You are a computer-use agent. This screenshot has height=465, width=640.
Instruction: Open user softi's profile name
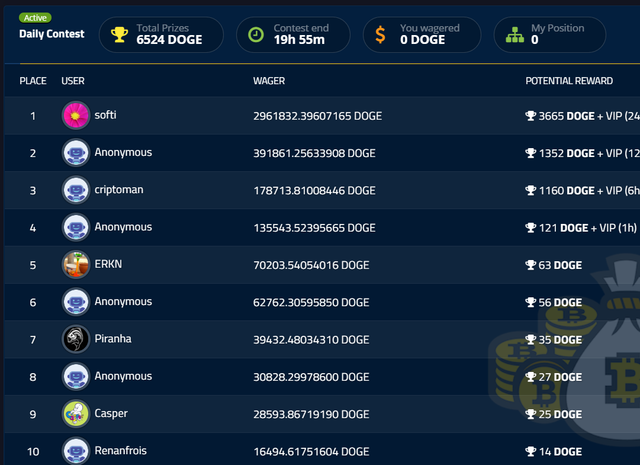(x=105, y=115)
